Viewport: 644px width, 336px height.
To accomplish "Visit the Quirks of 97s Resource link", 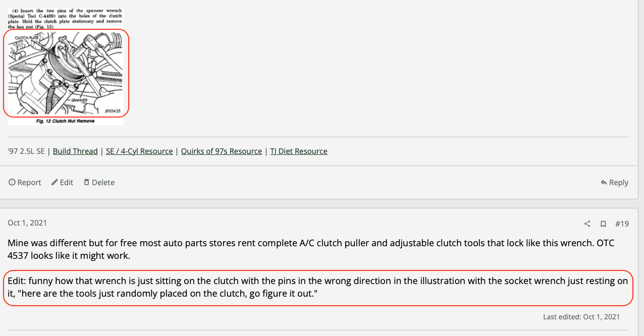I will [x=222, y=151].
